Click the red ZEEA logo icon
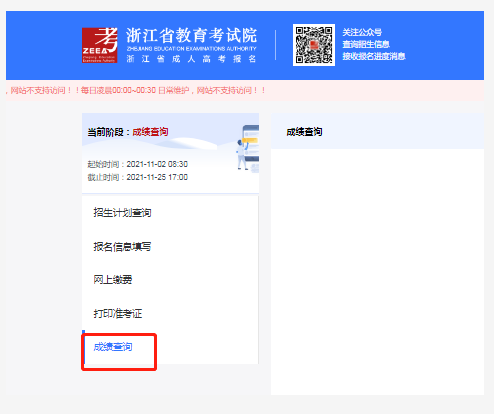 click(99, 45)
